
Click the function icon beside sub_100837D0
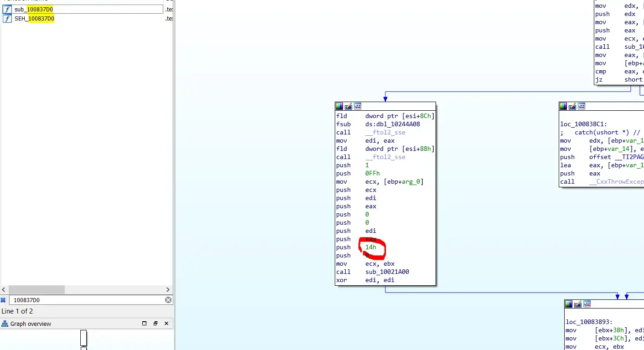coord(7,9)
